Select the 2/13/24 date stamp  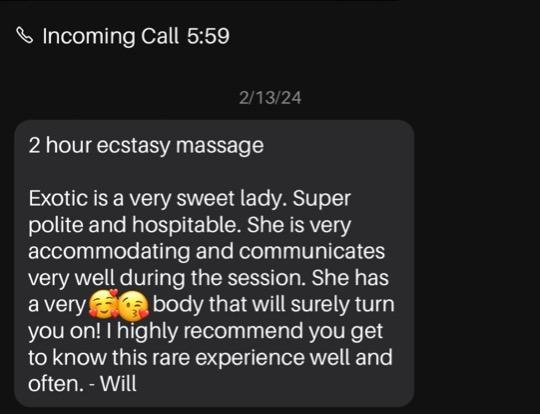coord(270,98)
